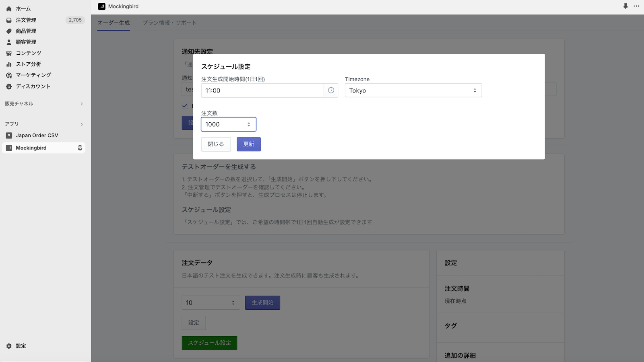Click the clock icon in time field

coord(331,90)
